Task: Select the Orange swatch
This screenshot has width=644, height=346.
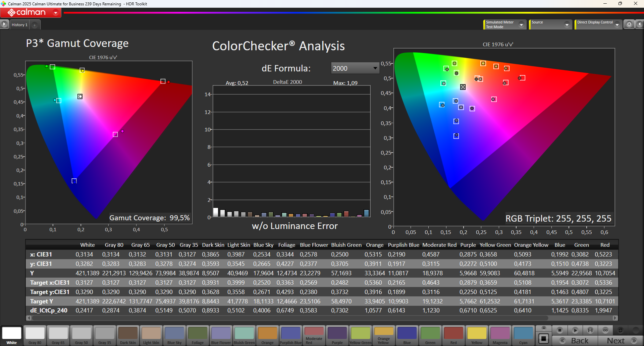Action: point(267,335)
